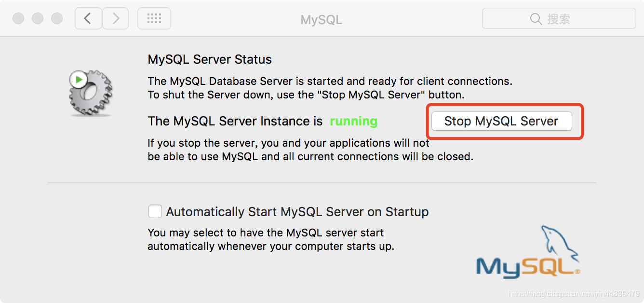
Task: Enable Automatically Start MySQL Server on Startup checkbox
Action: 155,211
